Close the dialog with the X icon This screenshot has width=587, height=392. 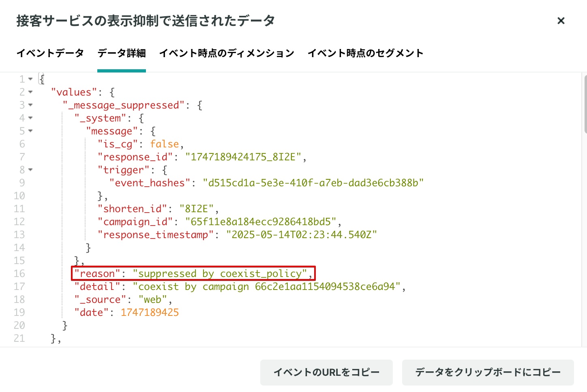pos(561,21)
